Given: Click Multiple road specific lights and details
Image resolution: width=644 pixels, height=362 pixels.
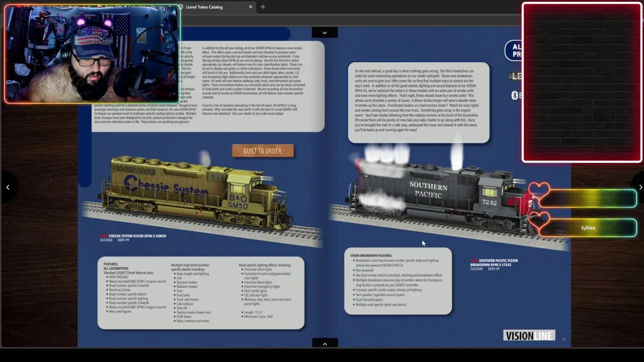Looking at the screenshot, I should point(380,305).
